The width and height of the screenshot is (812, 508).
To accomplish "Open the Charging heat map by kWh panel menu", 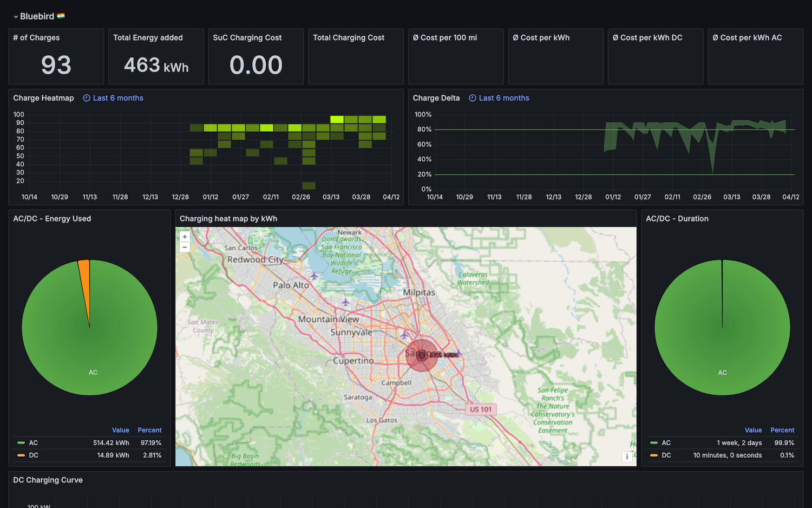I will point(228,219).
